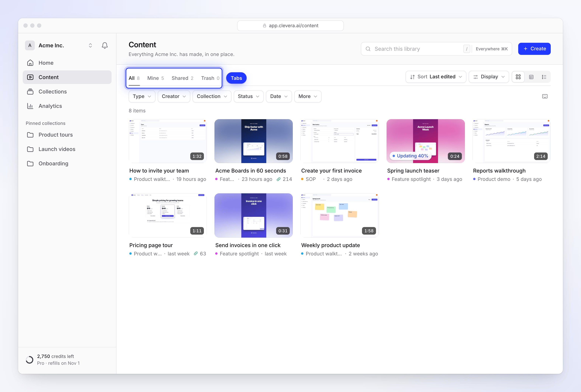581x392 pixels.
Task: Go to the Content sidebar item
Action: [x=67, y=77]
